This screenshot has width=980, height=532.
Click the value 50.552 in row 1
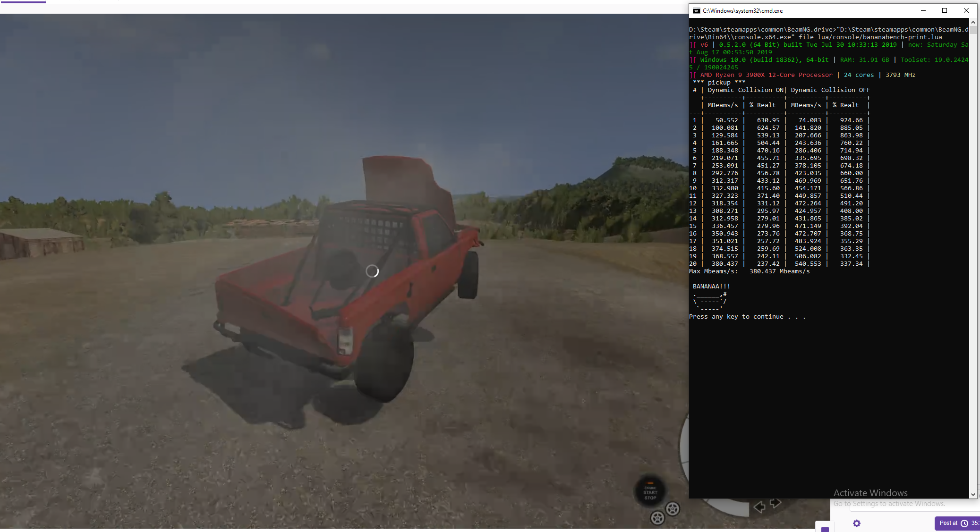(726, 120)
